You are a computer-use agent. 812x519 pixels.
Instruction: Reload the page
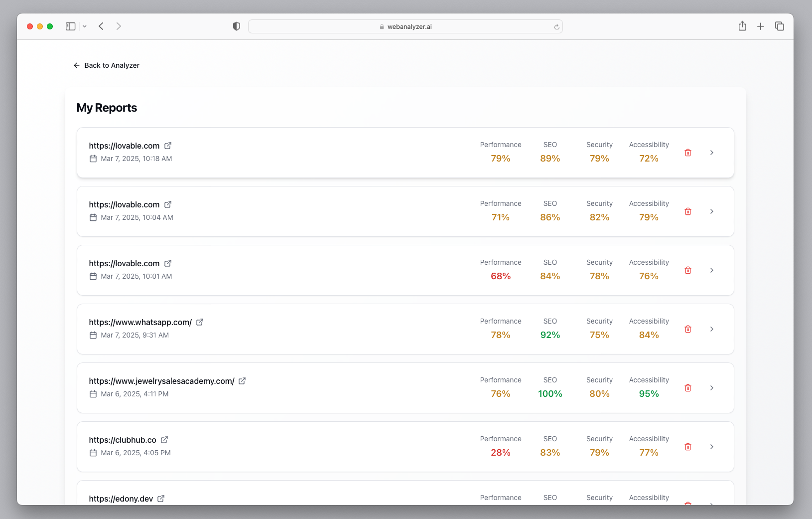556,27
